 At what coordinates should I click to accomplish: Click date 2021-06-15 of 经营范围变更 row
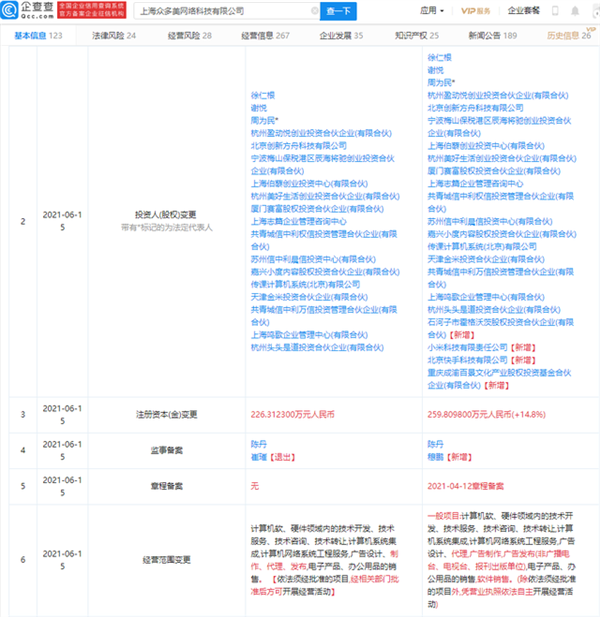pyautogui.click(x=62, y=560)
